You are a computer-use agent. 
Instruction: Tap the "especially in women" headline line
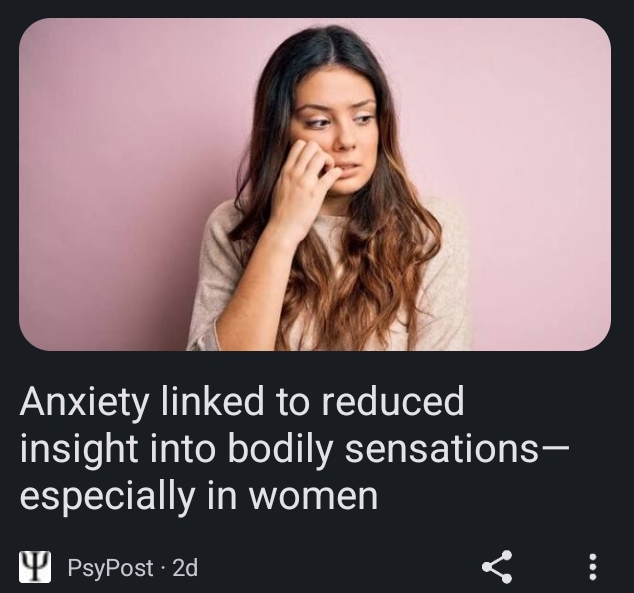pyautogui.click(x=199, y=496)
